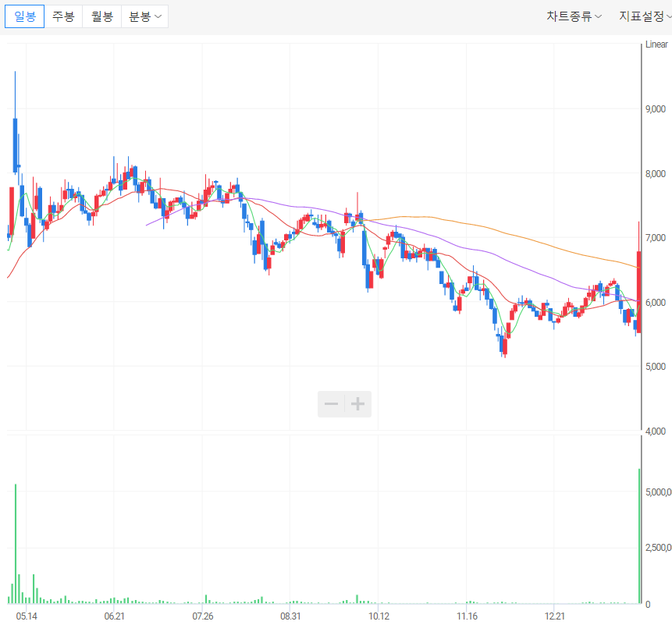Viewport: 672px width, 625px height.
Task: Zoom in with the plus button
Action: pyautogui.click(x=358, y=404)
